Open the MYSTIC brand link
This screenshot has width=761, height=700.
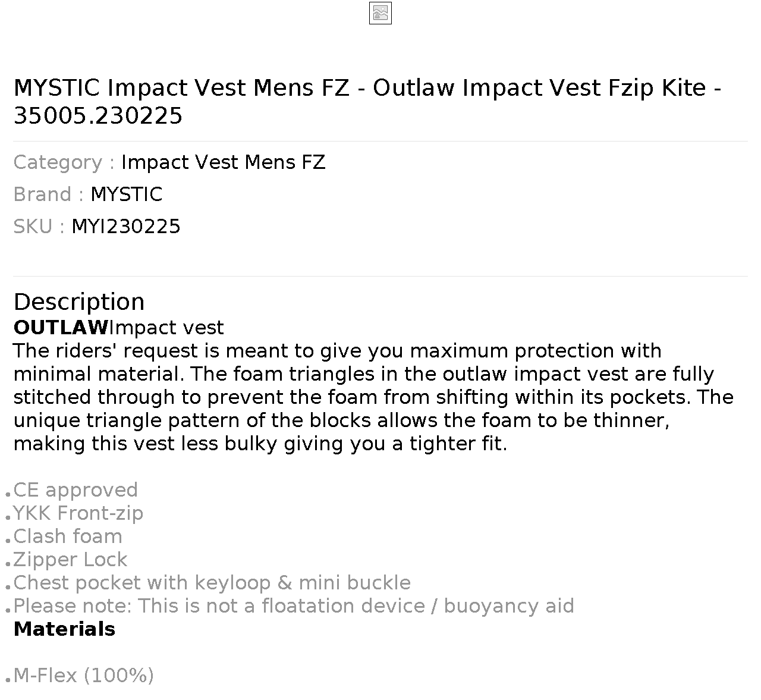coord(127,194)
